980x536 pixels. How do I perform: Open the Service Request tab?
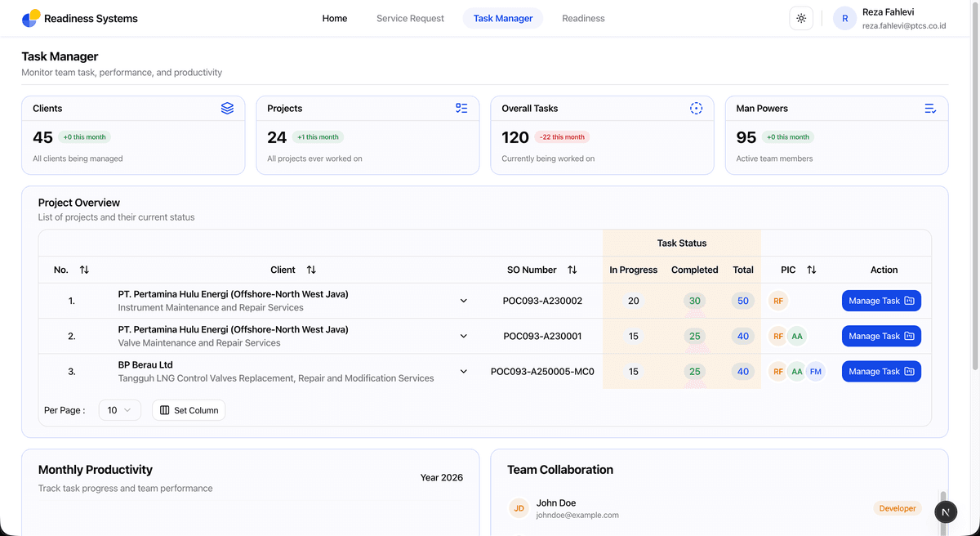click(x=410, y=18)
